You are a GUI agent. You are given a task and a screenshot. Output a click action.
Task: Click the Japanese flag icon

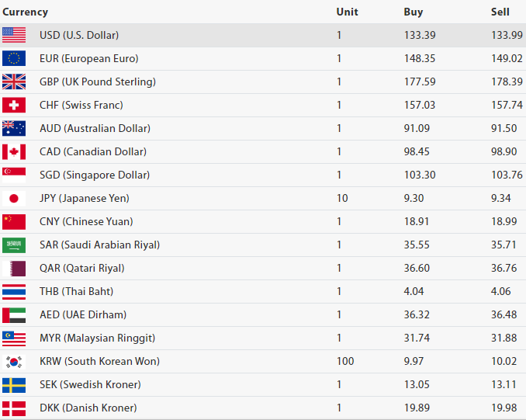(14, 198)
